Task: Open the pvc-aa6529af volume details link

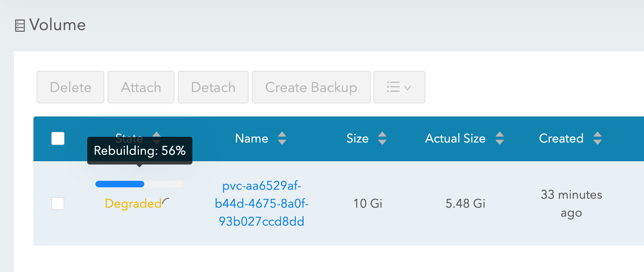Action: (262, 204)
